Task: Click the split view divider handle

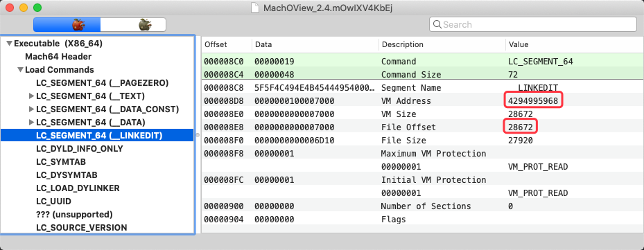Action: pos(197,134)
